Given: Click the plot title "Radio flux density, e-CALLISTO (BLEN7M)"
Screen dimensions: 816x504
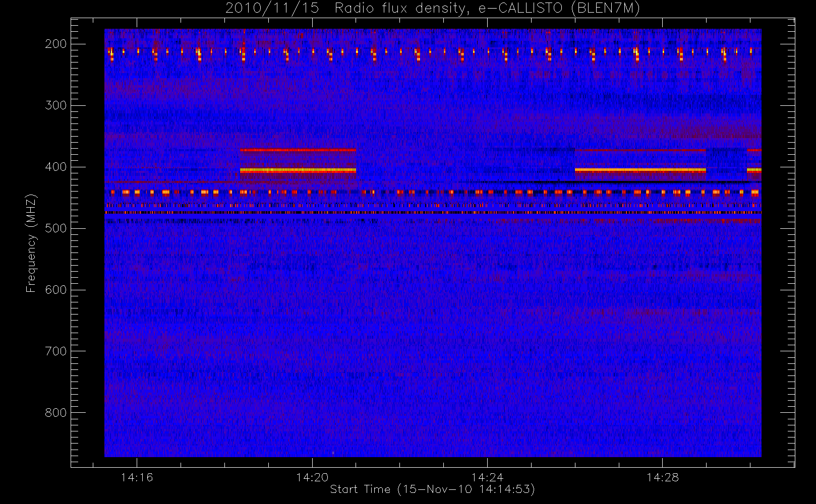Looking at the screenshot, I should coord(487,9).
